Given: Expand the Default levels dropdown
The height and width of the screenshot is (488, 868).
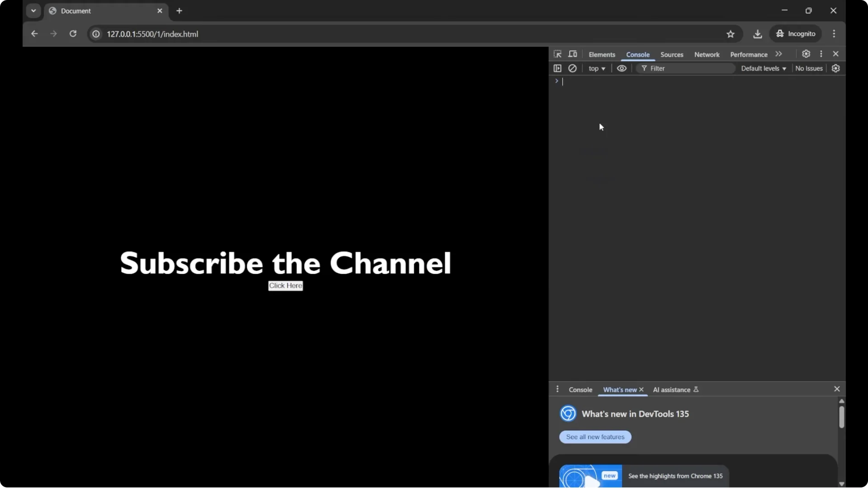Looking at the screenshot, I should [x=763, y=68].
